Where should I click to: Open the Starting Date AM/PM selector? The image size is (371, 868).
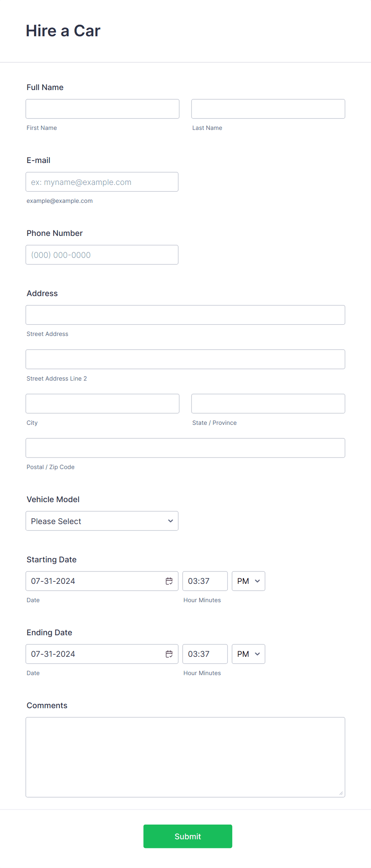click(248, 581)
